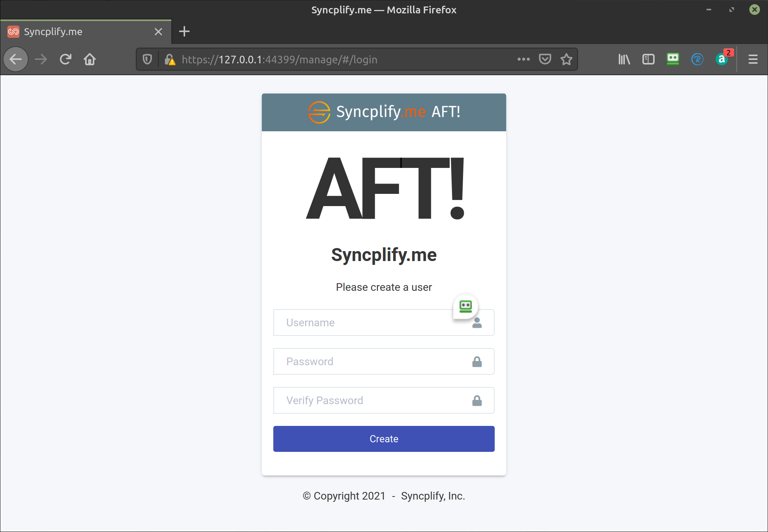Save page to Pocket
The height and width of the screenshot is (532, 768).
pos(545,59)
